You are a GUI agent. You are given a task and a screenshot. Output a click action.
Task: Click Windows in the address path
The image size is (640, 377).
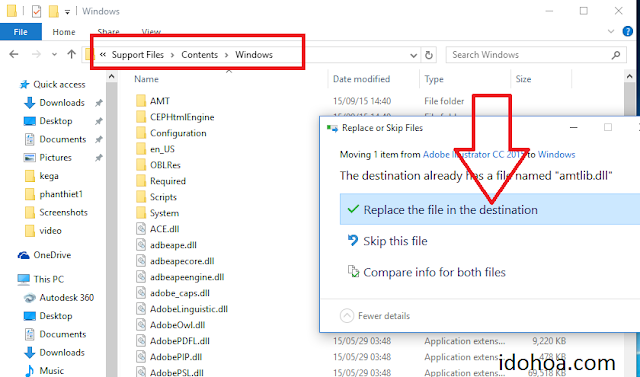coord(254,55)
